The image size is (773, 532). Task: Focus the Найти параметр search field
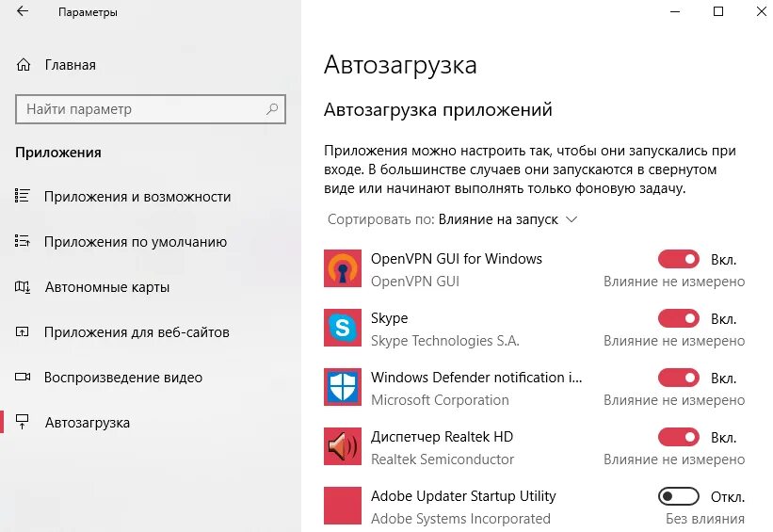coord(151,109)
